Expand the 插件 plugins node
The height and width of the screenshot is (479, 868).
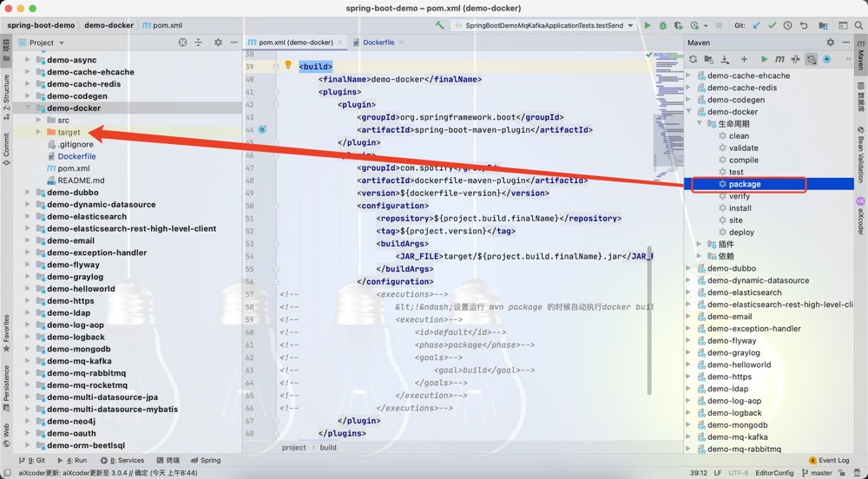pyautogui.click(x=699, y=244)
